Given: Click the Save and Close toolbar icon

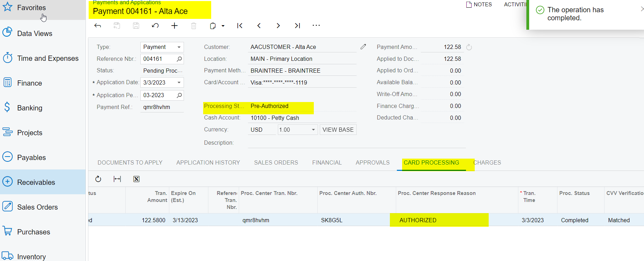Looking at the screenshot, I should point(117,26).
